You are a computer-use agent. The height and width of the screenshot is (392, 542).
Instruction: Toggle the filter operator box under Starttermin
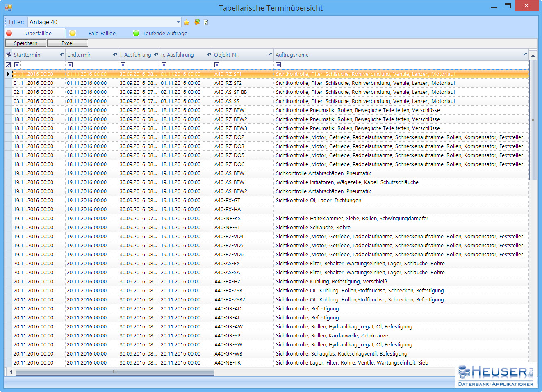coord(17,65)
